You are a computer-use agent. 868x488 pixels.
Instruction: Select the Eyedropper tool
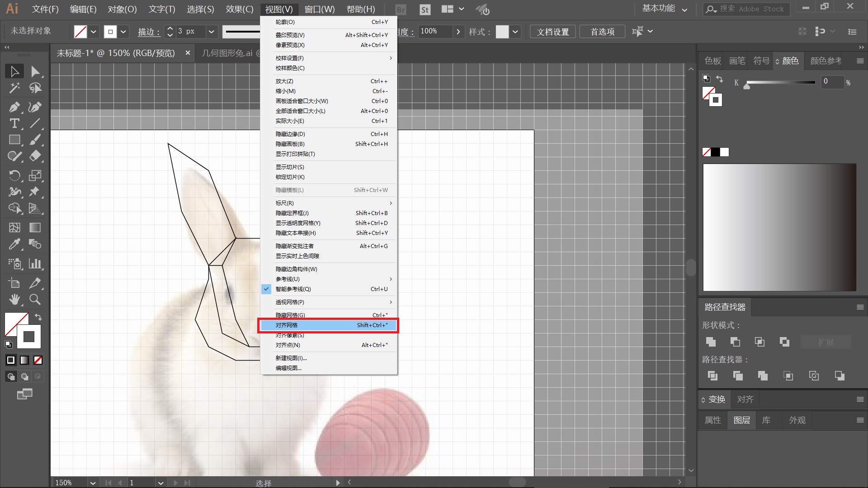(x=14, y=244)
